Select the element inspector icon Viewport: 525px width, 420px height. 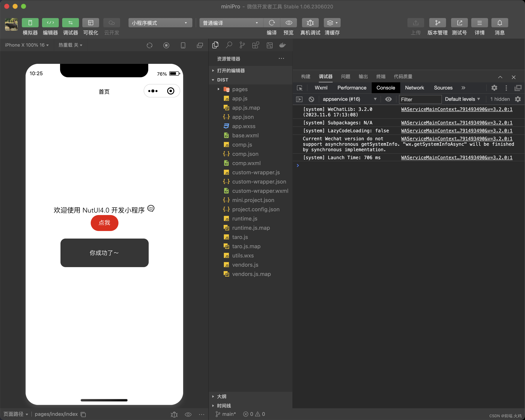300,88
